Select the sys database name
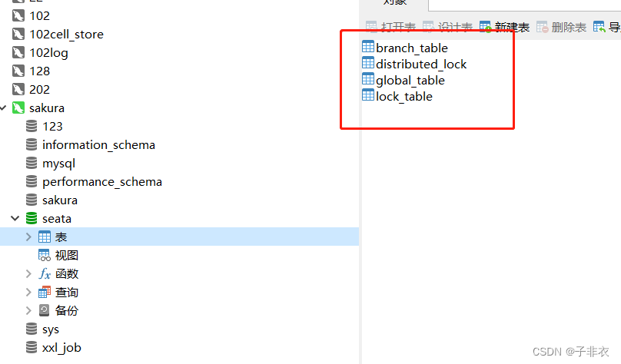Image resolution: width=621 pixels, height=364 pixels. pos(51,329)
